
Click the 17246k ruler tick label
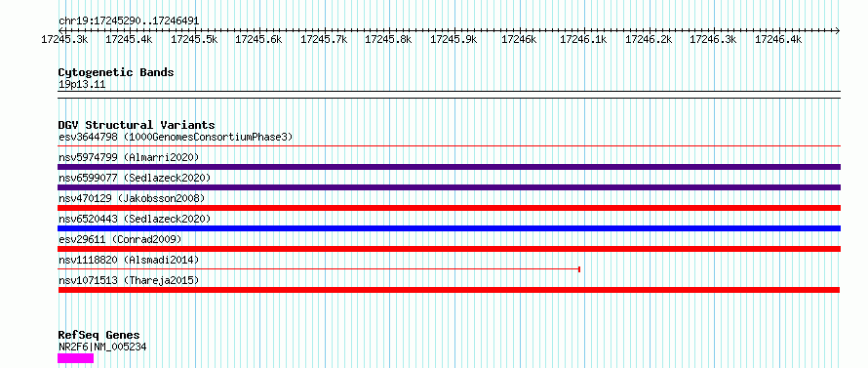pos(519,39)
